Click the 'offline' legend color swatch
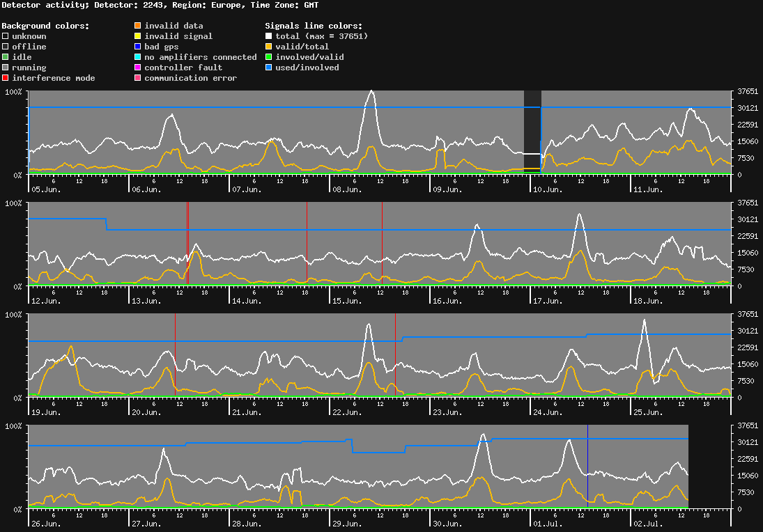 point(6,46)
